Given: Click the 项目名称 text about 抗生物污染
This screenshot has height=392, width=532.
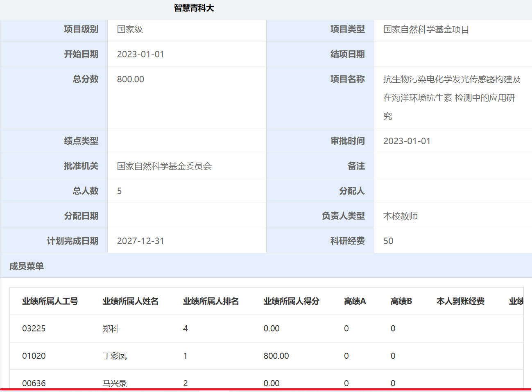Looking at the screenshot, I should tap(452, 97).
